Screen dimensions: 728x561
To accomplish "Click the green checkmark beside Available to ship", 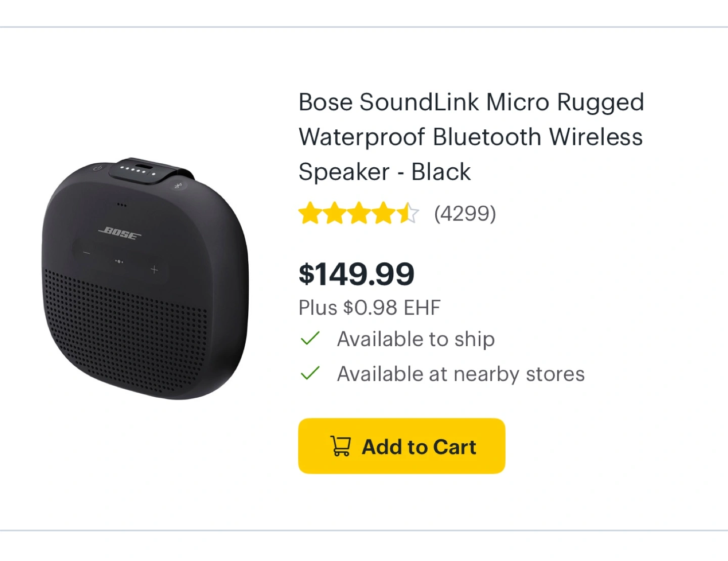I will click(310, 338).
